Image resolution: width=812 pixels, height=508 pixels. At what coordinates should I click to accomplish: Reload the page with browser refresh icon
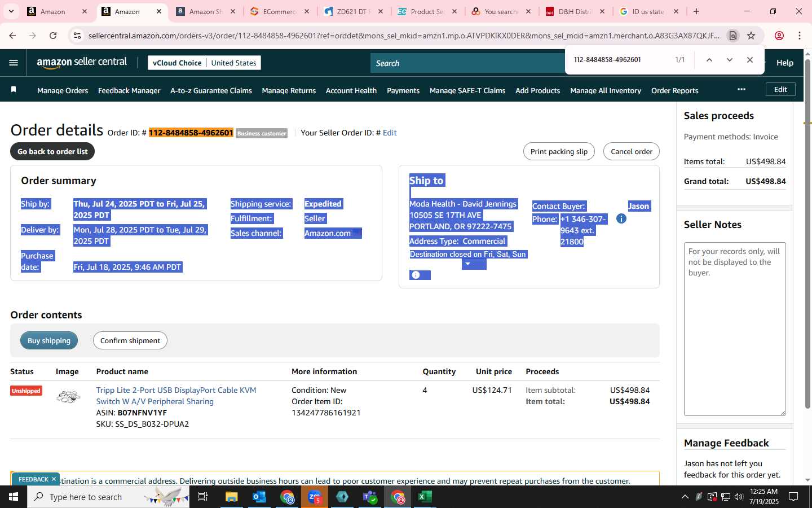click(53, 36)
